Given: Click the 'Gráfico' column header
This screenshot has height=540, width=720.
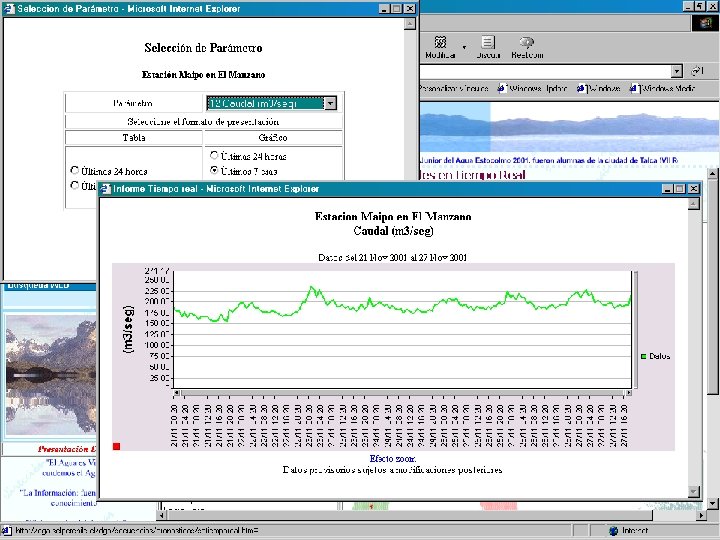Looking at the screenshot, I should point(273,137).
